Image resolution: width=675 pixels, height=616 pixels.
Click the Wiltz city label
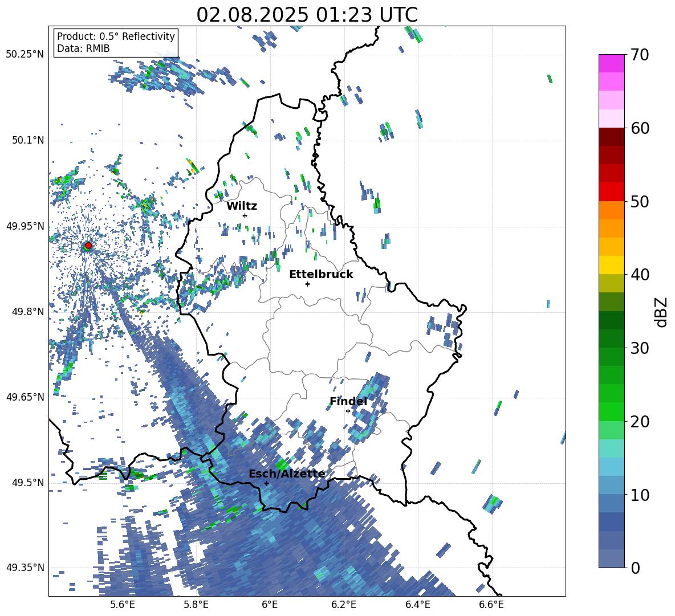point(242,206)
